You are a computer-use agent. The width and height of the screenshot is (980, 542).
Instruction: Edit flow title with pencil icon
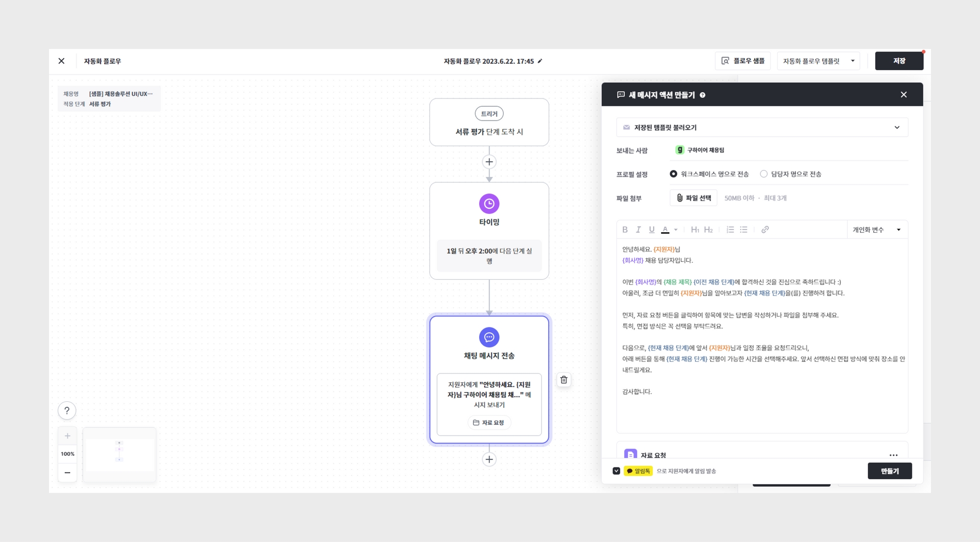[540, 61]
